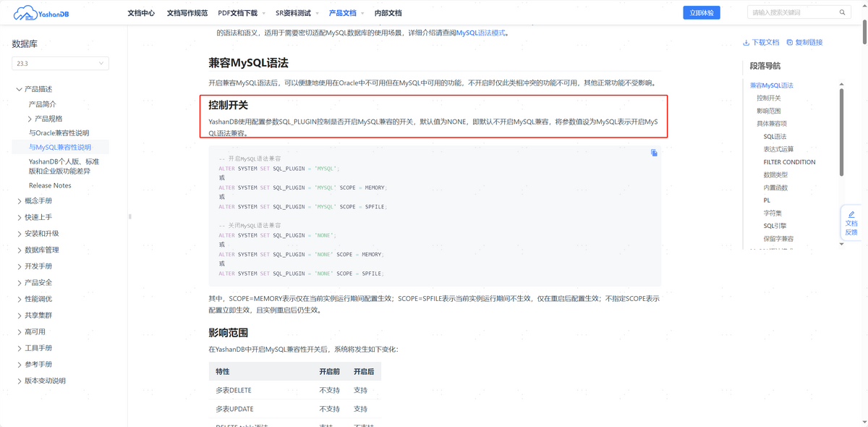Image resolution: width=868 pixels, height=427 pixels.
Task: Open 文档中心 in top navigation
Action: pyautogui.click(x=141, y=13)
